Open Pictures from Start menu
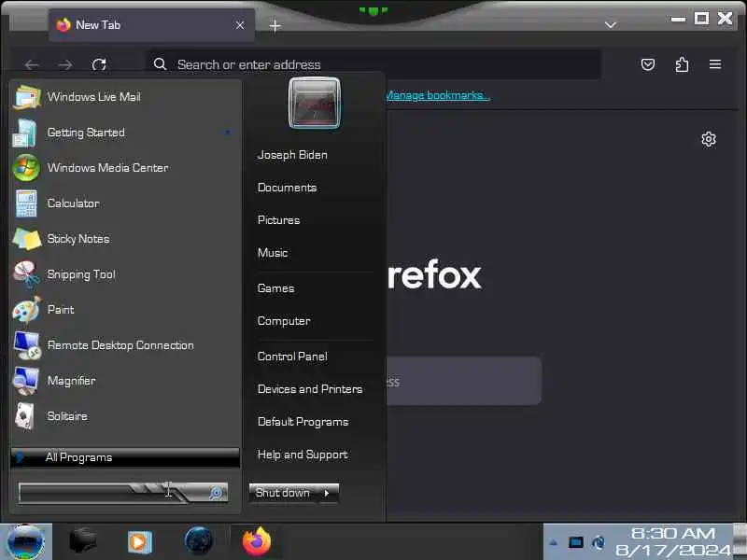This screenshot has width=747, height=560. [x=278, y=220]
